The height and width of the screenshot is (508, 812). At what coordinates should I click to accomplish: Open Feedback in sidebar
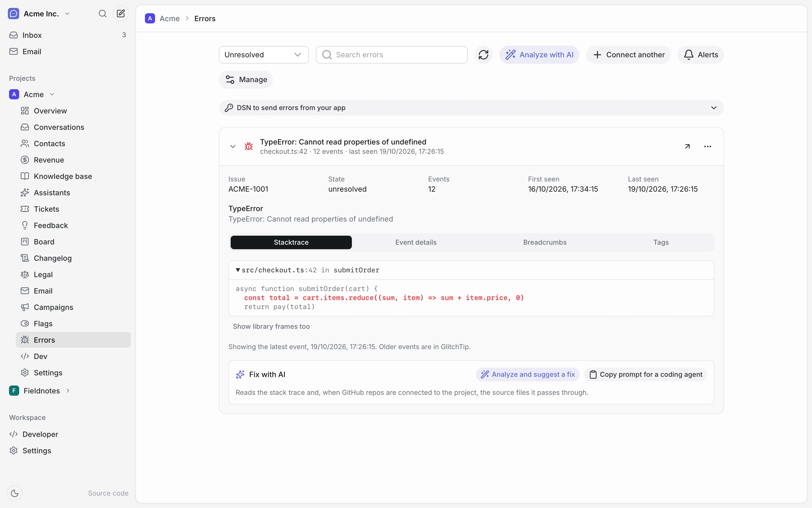coord(73,225)
